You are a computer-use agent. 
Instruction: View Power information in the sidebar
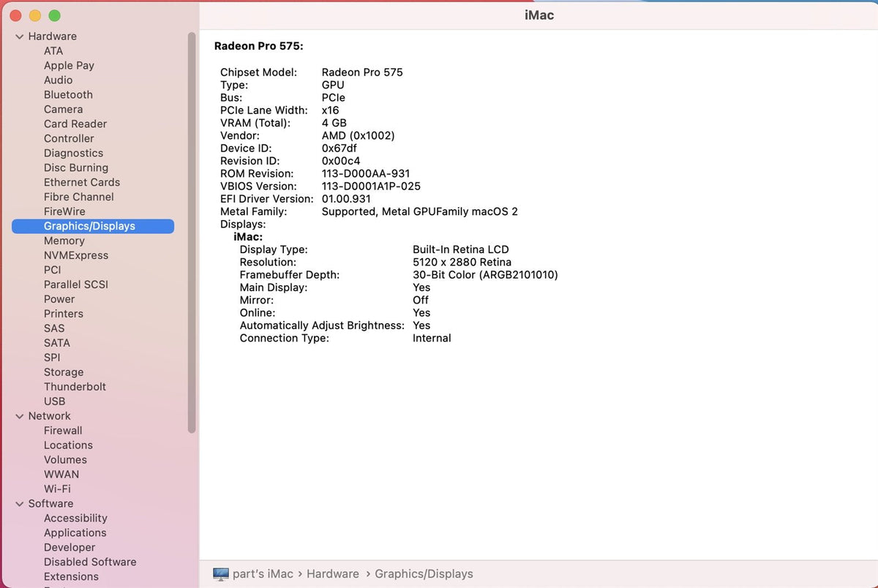tap(59, 298)
